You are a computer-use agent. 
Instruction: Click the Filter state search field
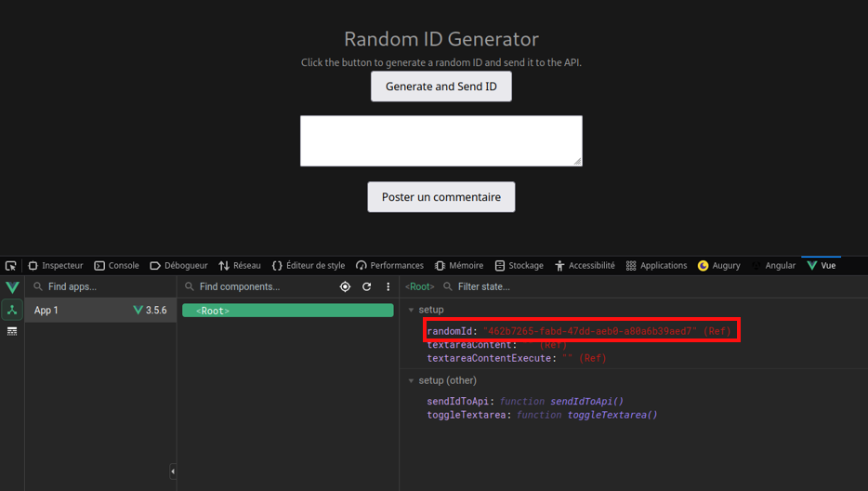653,286
